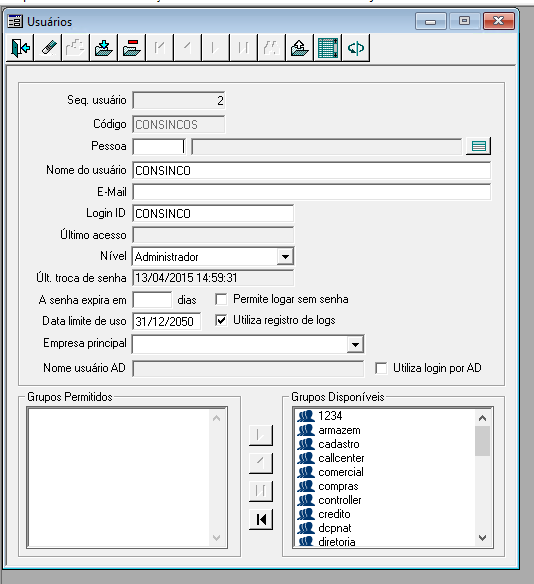
Task: Click the green refresh arrows toolbar icon
Action: 356,48
